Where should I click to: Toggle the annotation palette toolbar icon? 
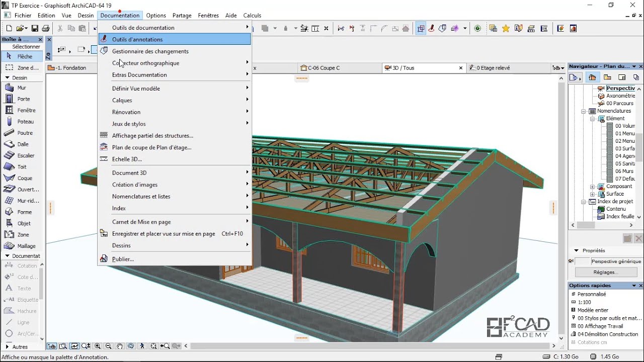click(431, 29)
